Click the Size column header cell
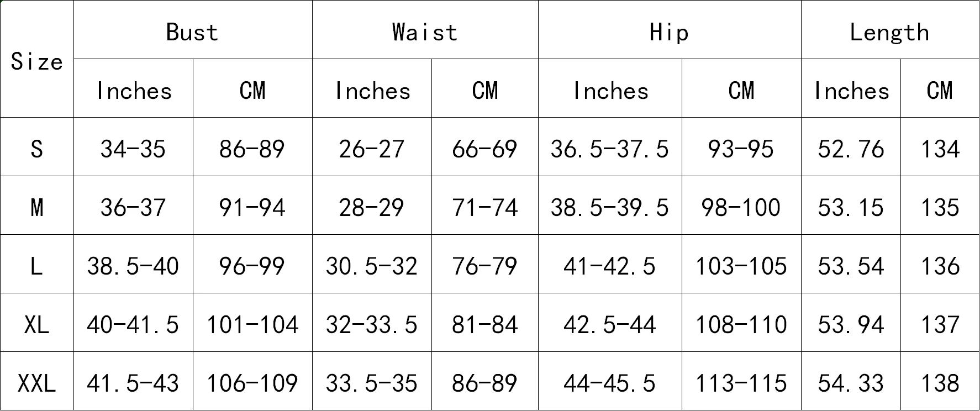The height and width of the screenshot is (411, 980). pyautogui.click(x=37, y=59)
